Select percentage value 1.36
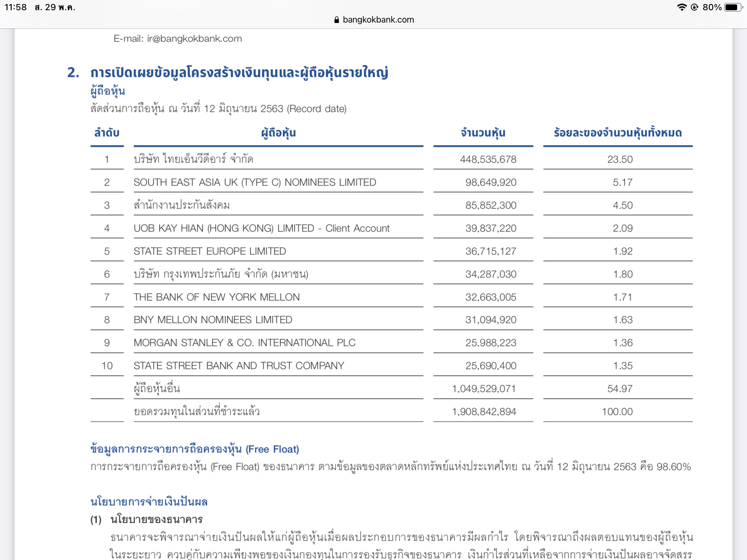Image resolution: width=747 pixels, height=560 pixels. 622,343
